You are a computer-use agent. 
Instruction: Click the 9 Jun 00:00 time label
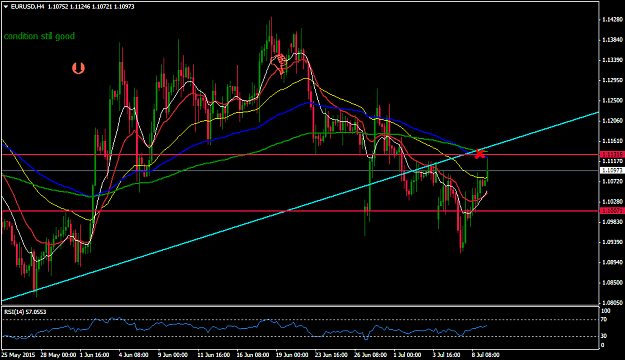(173, 354)
